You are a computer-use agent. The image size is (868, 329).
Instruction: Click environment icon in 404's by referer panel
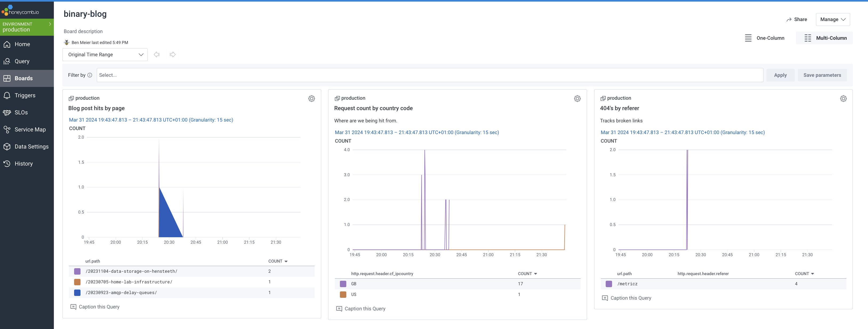click(603, 98)
